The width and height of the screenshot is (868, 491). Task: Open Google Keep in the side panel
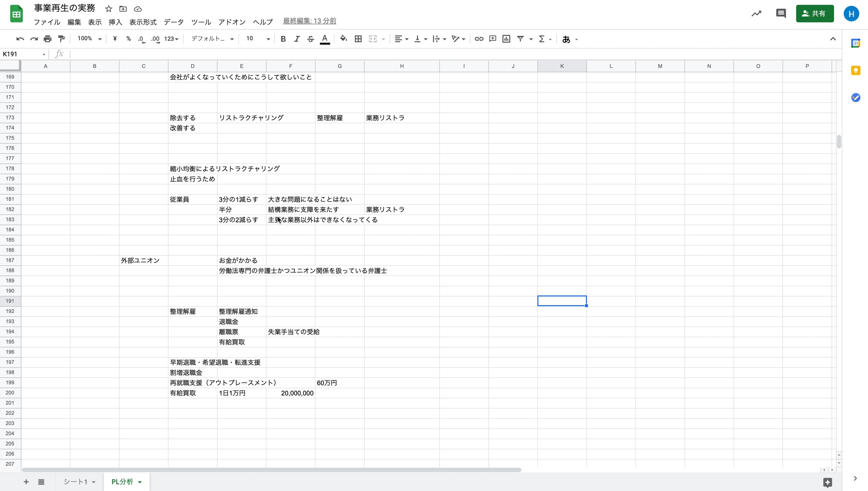pyautogui.click(x=856, y=70)
